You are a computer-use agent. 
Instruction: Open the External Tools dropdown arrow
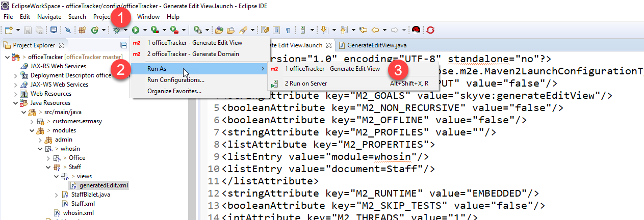(184, 30)
